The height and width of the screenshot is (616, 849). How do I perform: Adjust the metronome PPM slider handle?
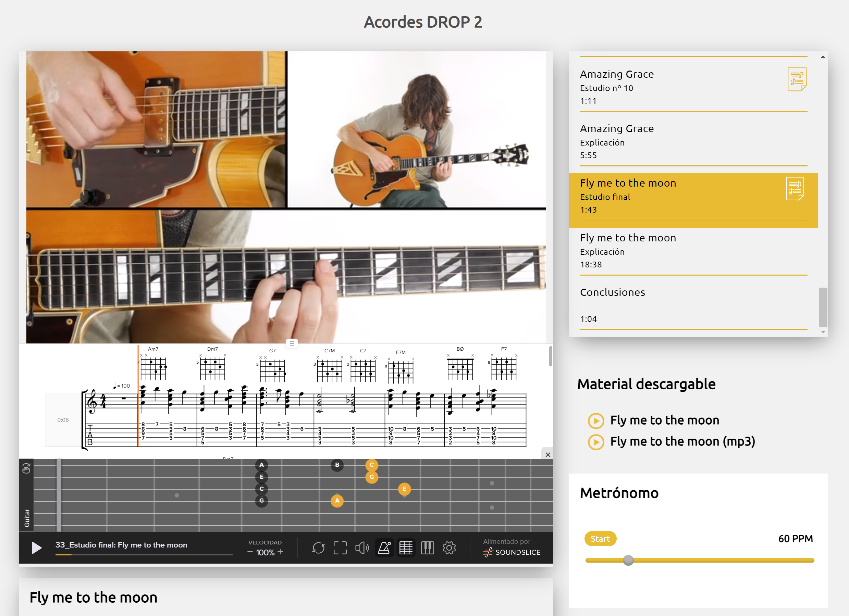(x=628, y=560)
